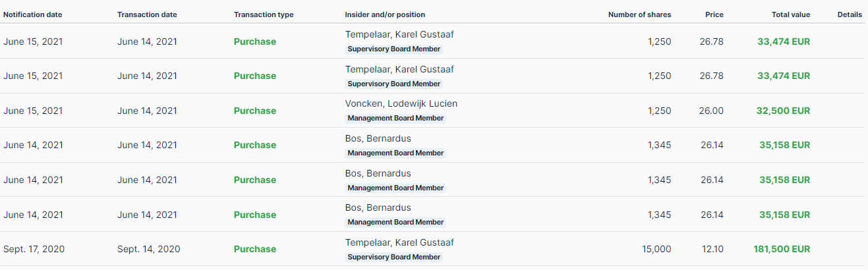Click Supervisory Board Member badge in Sept. 2020 row
The height and width of the screenshot is (270, 868).
point(393,257)
